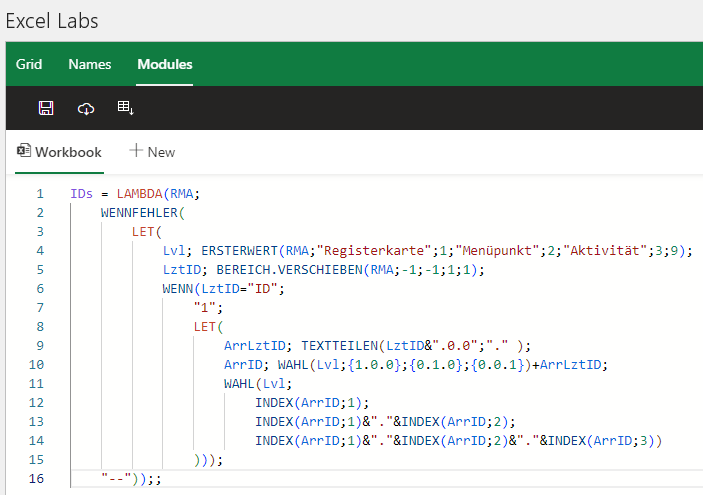Click the WAHL function on line 11
The width and height of the screenshot is (703, 495).
click(239, 384)
